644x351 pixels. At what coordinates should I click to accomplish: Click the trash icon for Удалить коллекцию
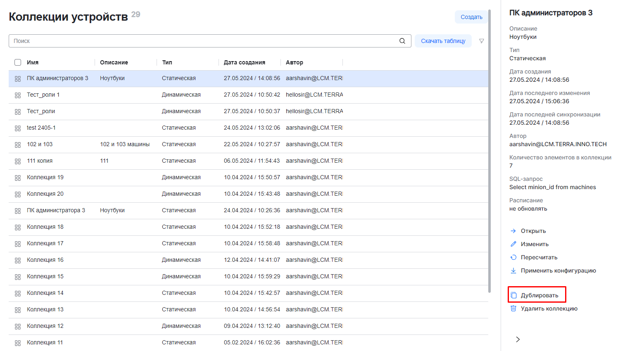pyautogui.click(x=513, y=308)
